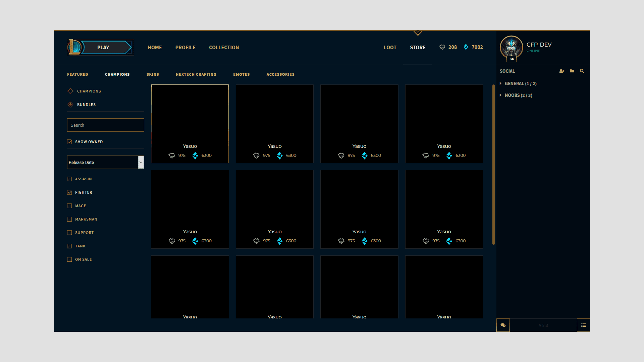The image size is (644, 362).
Task: Open the list menu icon bottom right
Action: coord(584,325)
